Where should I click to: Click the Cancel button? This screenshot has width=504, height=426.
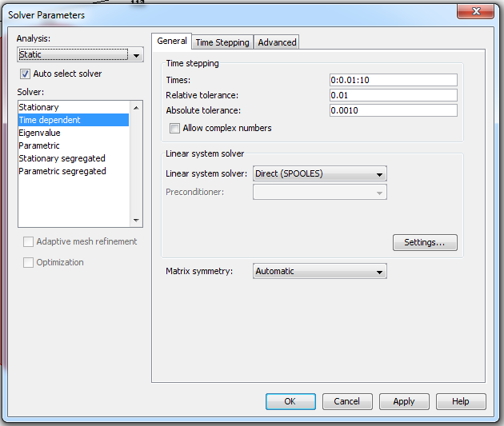pos(347,401)
